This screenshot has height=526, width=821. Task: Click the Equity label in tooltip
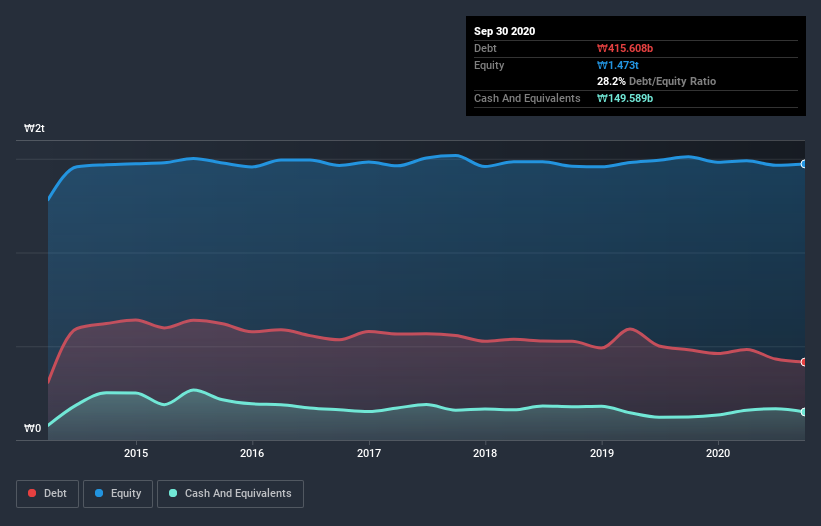[489, 65]
